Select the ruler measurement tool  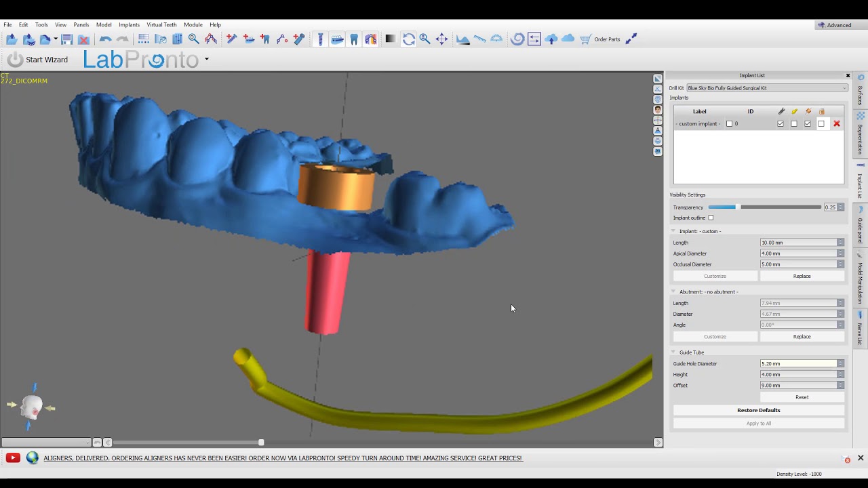click(479, 39)
